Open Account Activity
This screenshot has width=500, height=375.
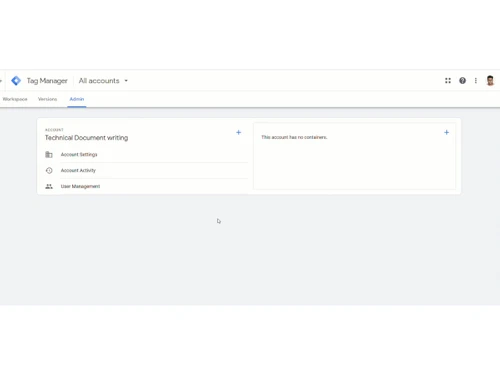[x=78, y=170]
